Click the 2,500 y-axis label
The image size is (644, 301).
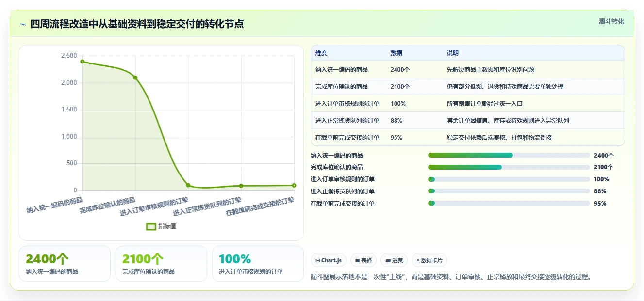pyautogui.click(x=69, y=56)
